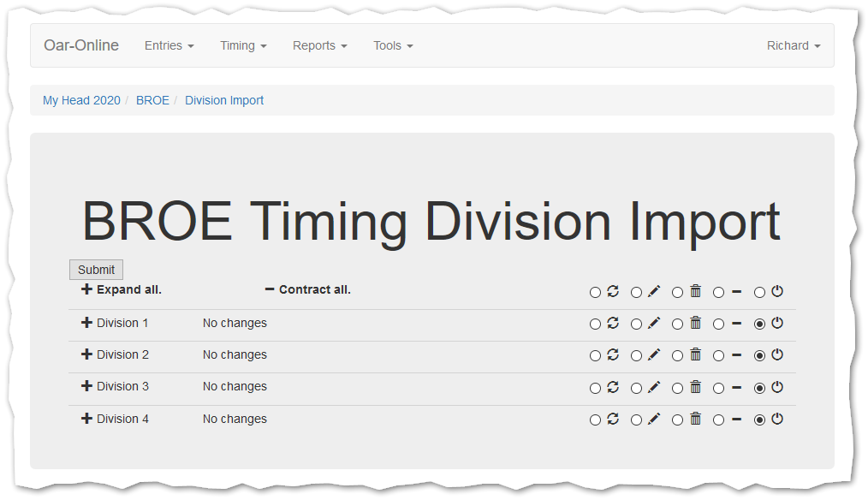The image size is (868, 500).
Task: Go to My Head 2020 breadcrumb link
Action: pyautogui.click(x=81, y=100)
